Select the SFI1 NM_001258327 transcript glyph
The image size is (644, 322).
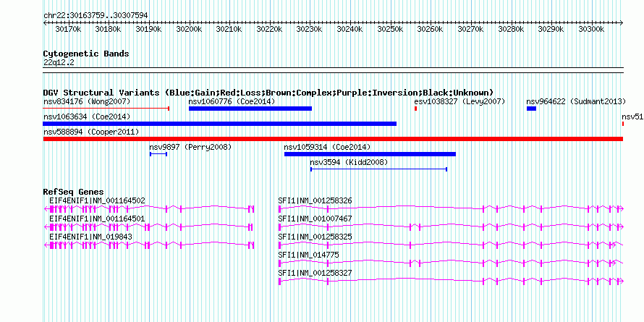tap(451, 281)
